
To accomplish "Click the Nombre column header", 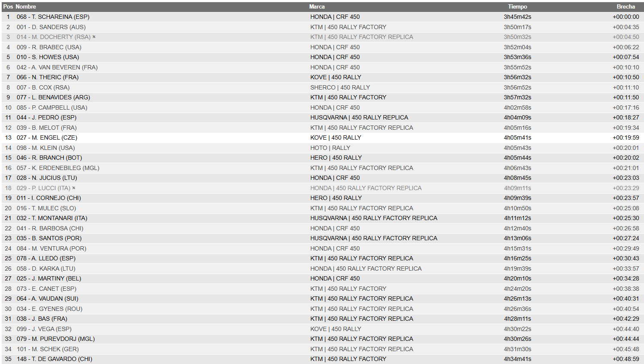I will point(26,7).
